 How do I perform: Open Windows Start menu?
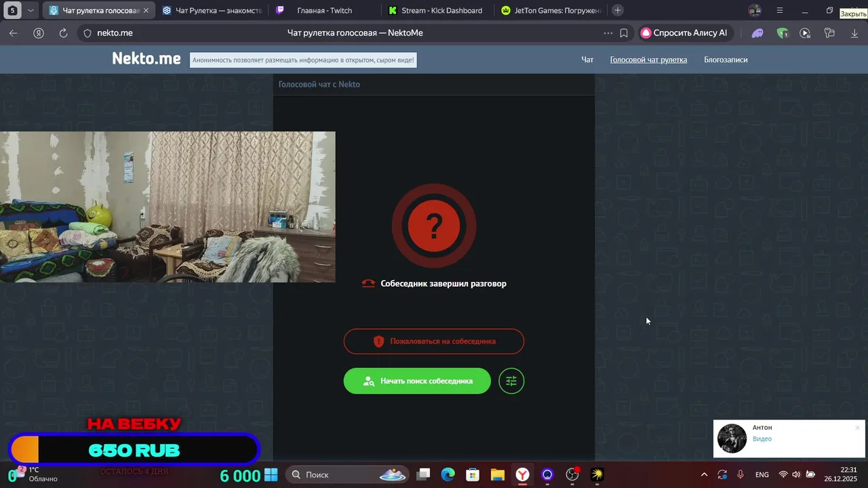[271, 474]
